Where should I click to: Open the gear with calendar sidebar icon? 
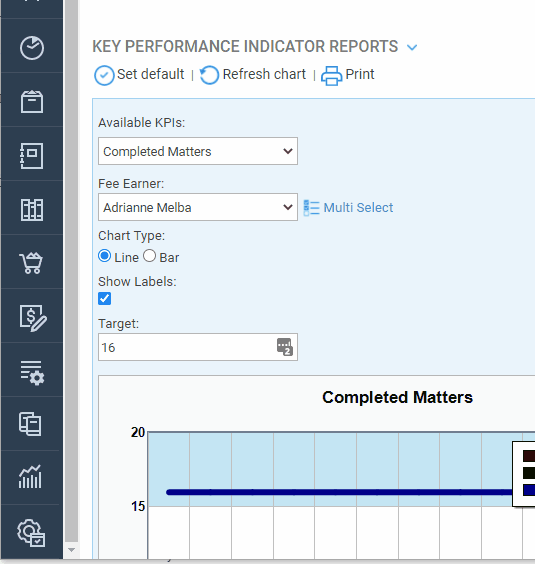tap(31, 533)
